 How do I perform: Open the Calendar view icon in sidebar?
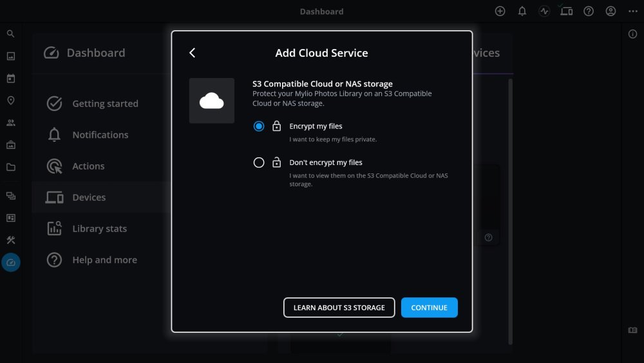coord(11,78)
